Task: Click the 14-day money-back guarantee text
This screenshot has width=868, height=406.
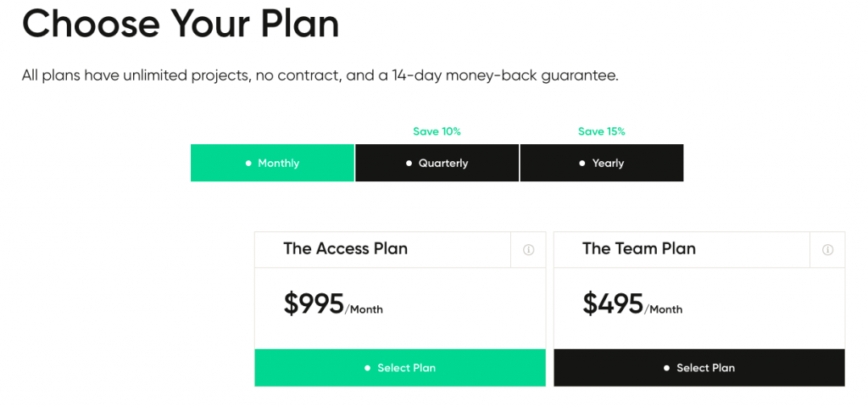Action: (x=504, y=75)
